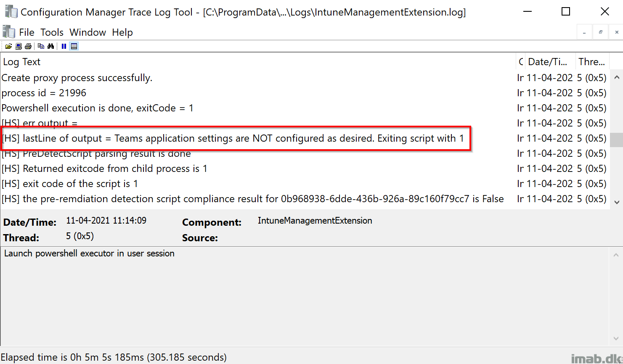Click the Copy to clipboard icon

pyautogui.click(x=41, y=46)
